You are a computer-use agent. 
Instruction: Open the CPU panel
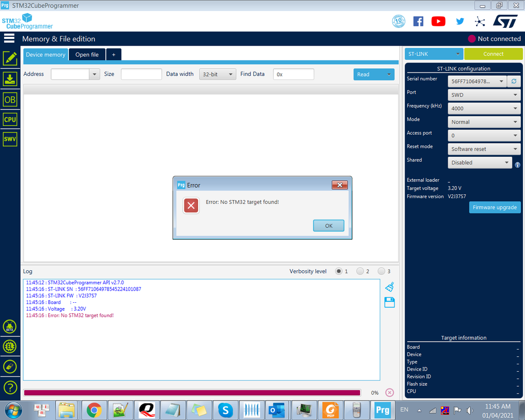click(x=10, y=119)
